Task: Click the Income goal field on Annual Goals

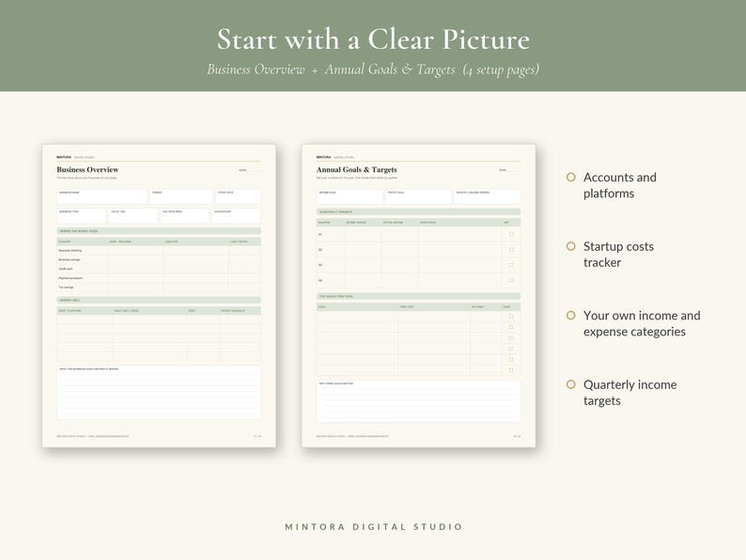Action: tap(350, 196)
